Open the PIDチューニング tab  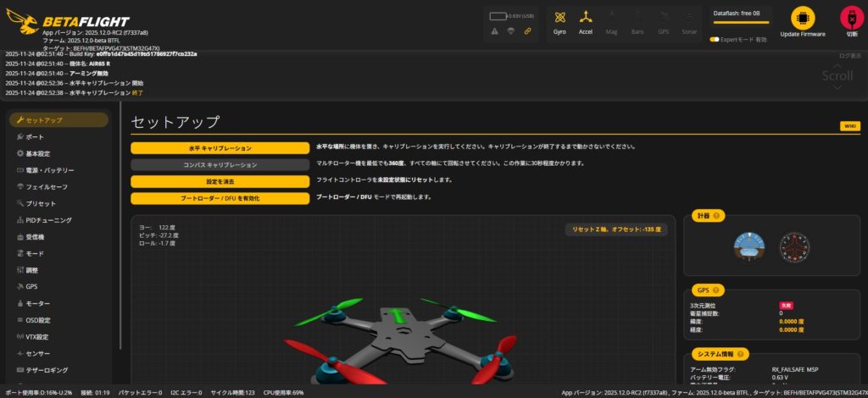tap(49, 220)
